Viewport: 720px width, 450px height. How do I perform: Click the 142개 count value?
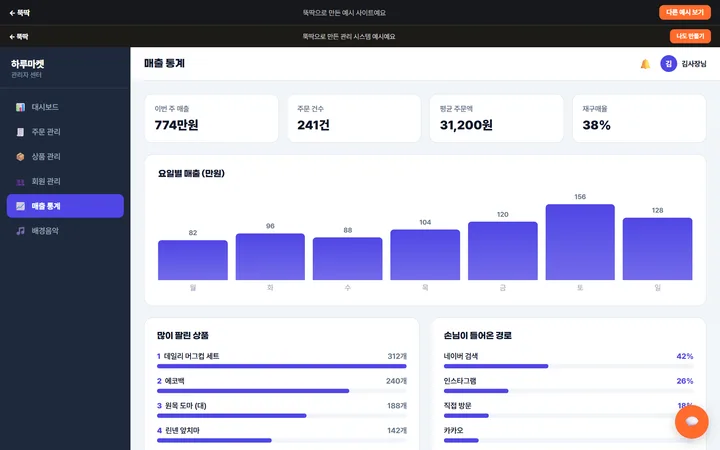[x=397, y=431]
